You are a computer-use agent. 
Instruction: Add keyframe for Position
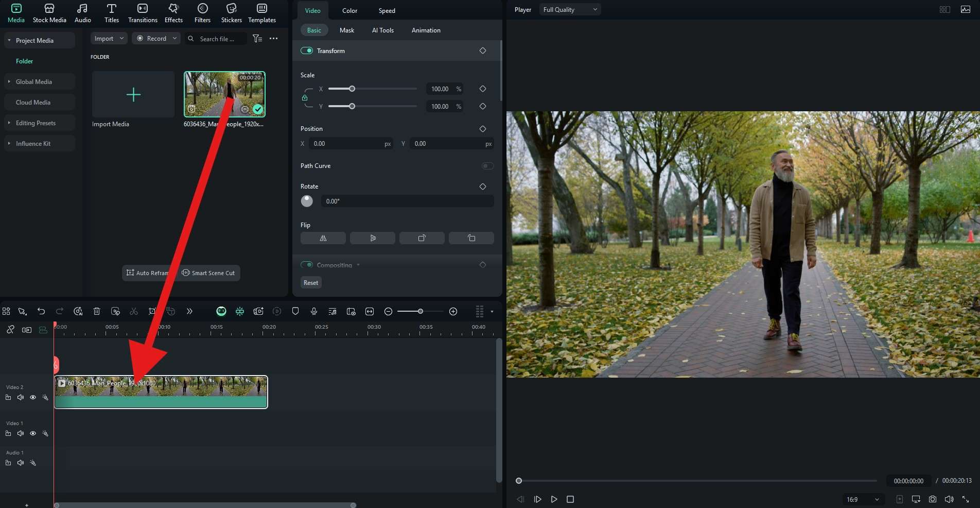[x=483, y=129]
